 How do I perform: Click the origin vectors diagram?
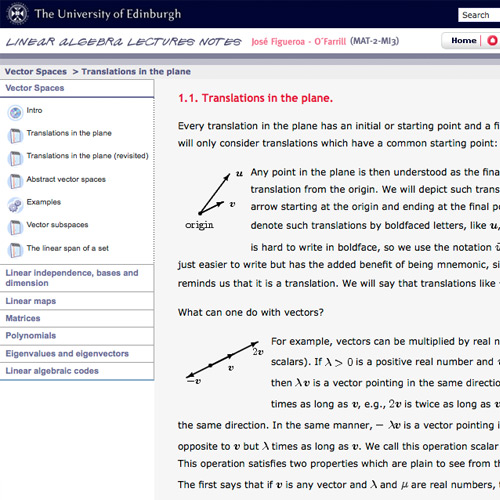click(x=214, y=200)
